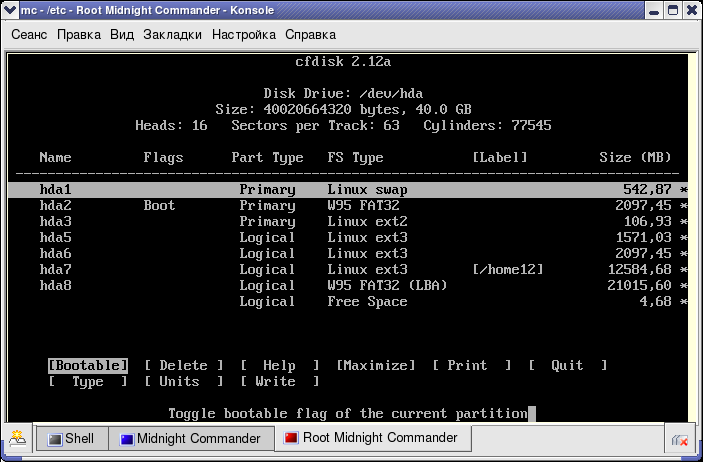Choose the Delete command in cfdisk
The height and width of the screenshot is (462, 703).
click(x=184, y=366)
